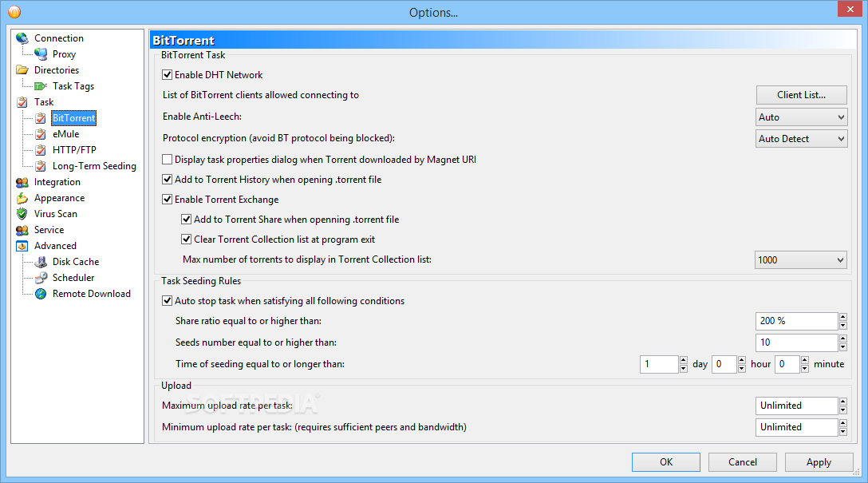Click the Advanced icon
Viewport: 868px width, 483px height.
(x=22, y=246)
